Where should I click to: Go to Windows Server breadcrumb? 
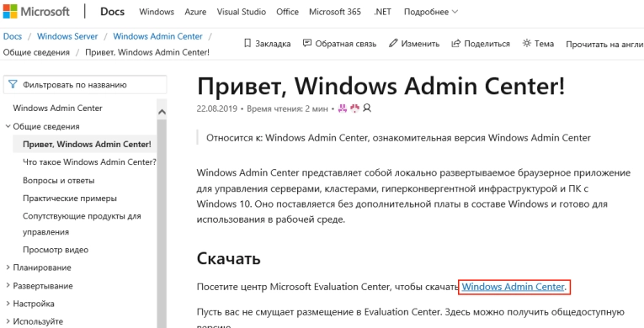(67, 36)
